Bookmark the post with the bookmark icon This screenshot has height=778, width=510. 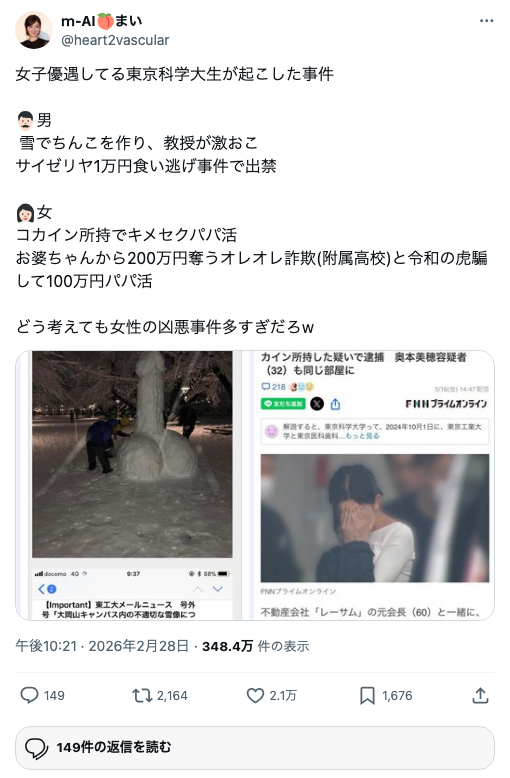click(367, 696)
